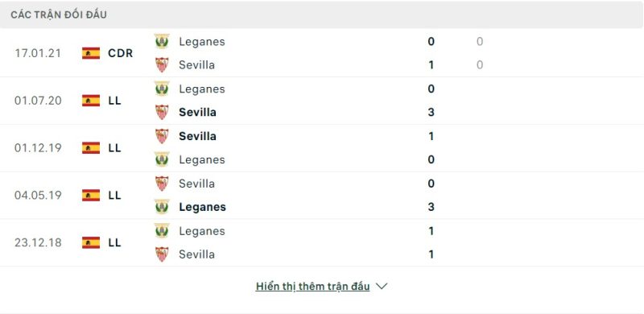
Task: Click Sevilla crest in 17.01.21 match
Action: (162, 65)
